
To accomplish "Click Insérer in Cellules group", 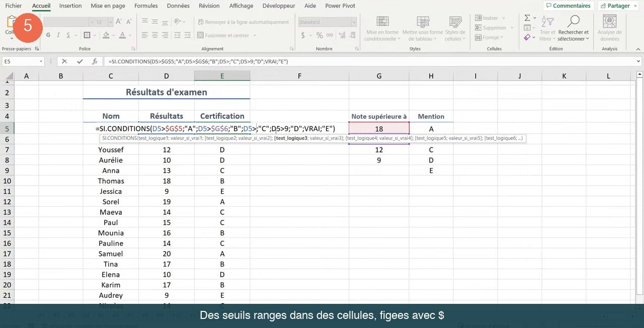I will point(489,18).
